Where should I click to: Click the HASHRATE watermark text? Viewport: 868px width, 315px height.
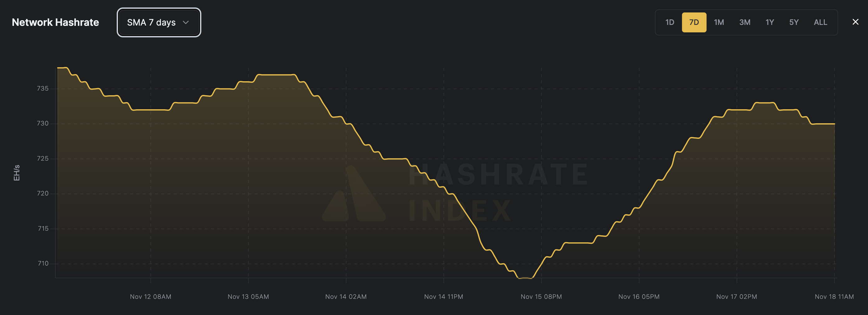click(x=499, y=175)
